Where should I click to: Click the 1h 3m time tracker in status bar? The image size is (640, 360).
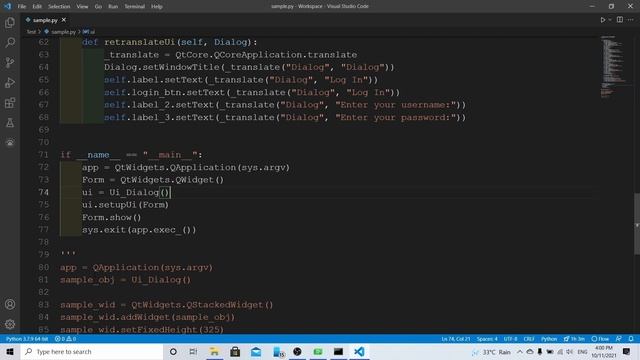click(574, 339)
